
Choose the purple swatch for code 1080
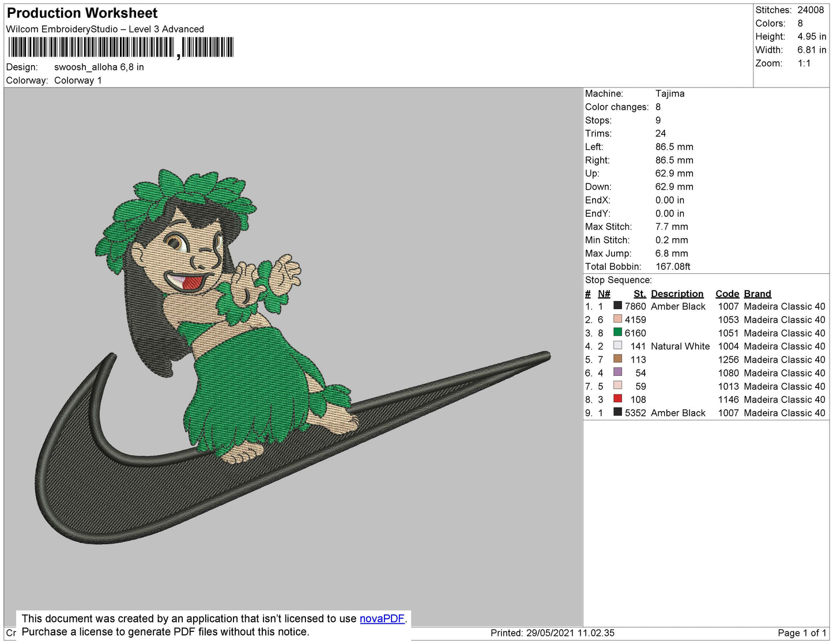(x=617, y=372)
